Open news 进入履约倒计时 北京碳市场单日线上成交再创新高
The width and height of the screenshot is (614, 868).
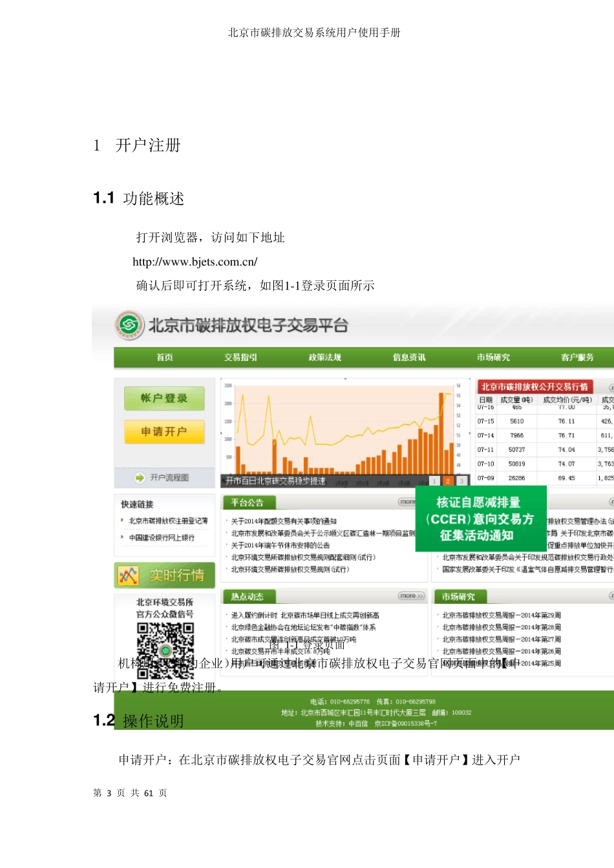(x=305, y=615)
